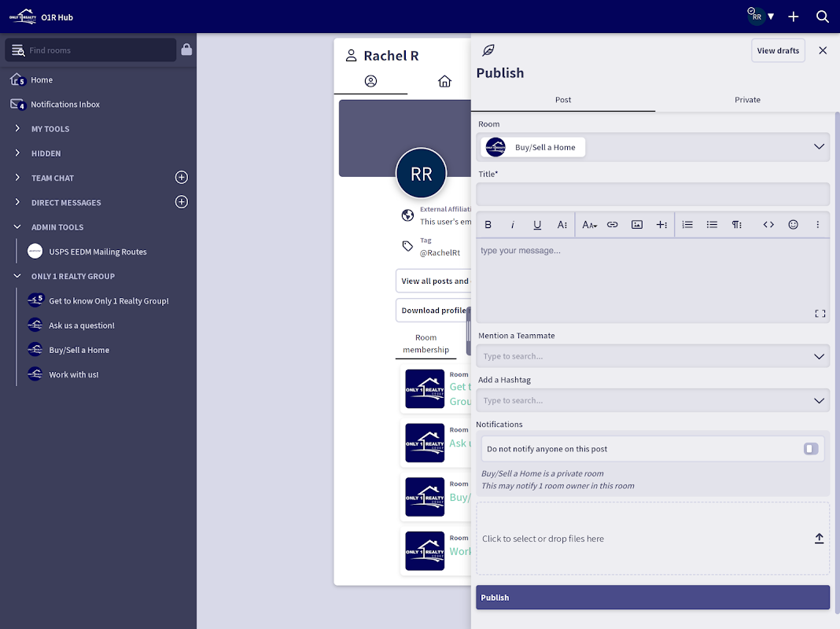Screen dimensions: 840x629
Task: Click the feather publish icon
Action: 488,50
